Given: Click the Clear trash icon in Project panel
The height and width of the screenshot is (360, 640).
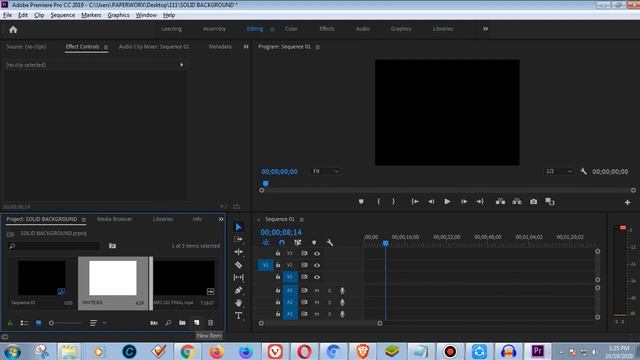Looking at the screenshot, I should pyautogui.click(x=211, y=323).
